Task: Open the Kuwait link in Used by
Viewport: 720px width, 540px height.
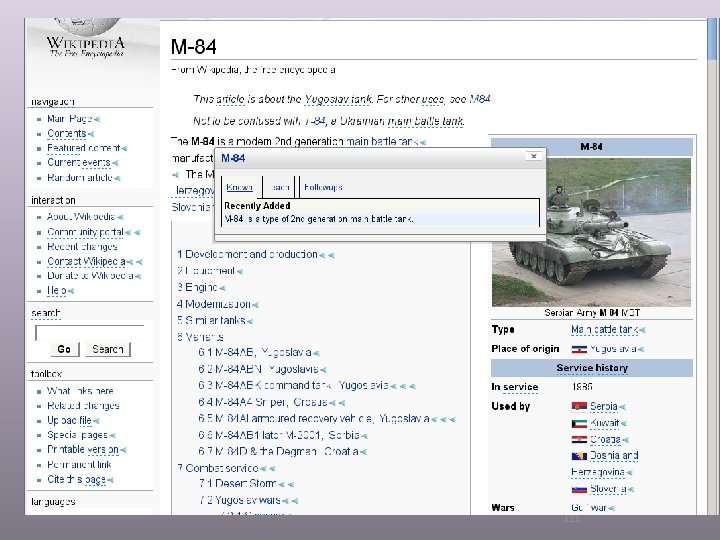Action: tap(605, 423)
